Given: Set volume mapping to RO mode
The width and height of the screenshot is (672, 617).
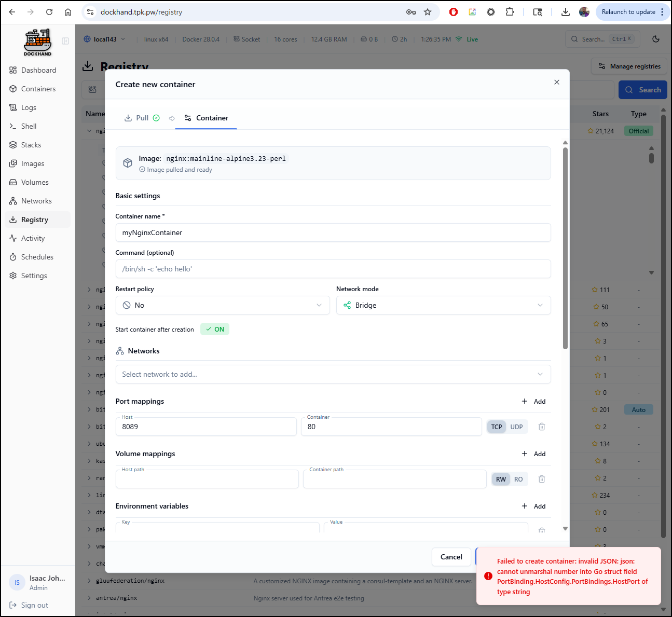Looking at the screenshot, I should [x=518, y=479].
